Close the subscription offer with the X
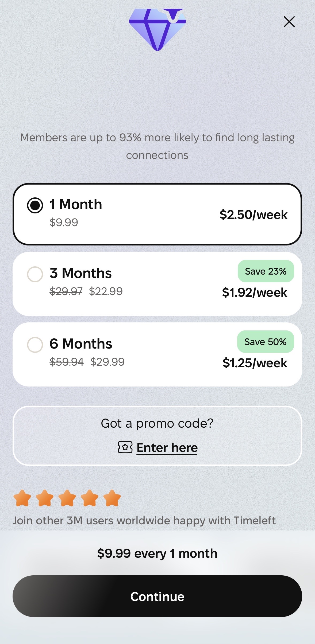The image size is (315, 644). coord(289,22)
